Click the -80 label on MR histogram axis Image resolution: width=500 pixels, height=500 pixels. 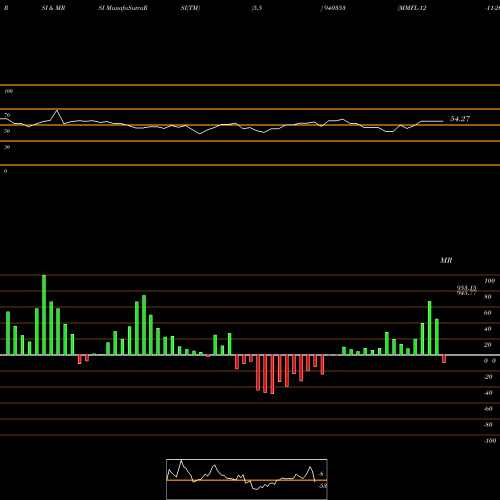point(488,425)
